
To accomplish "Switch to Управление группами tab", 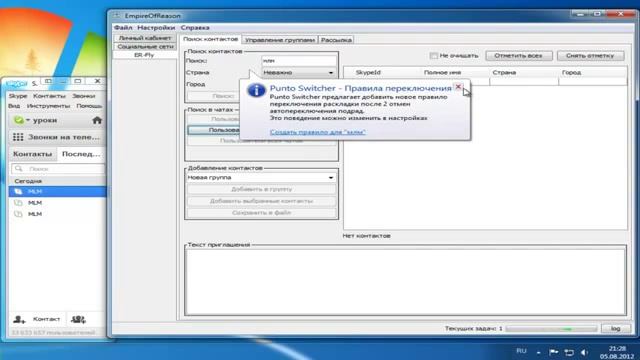I will coord(280,40).
